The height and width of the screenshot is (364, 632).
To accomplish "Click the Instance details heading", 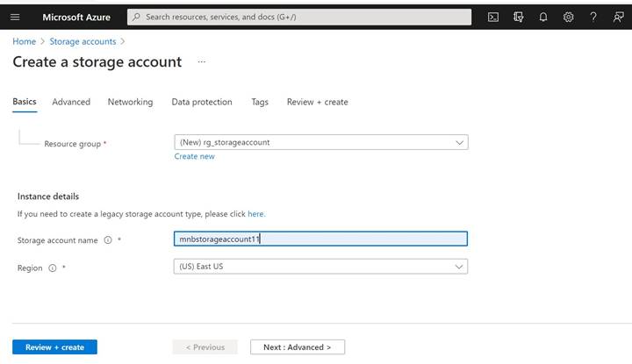I will pos(48,196).
